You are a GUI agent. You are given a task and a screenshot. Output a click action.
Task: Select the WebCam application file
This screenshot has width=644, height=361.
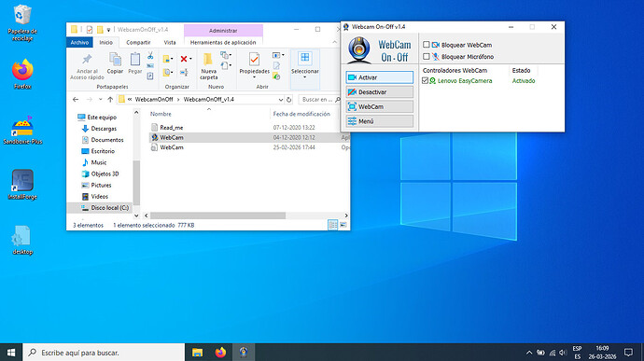172,137
